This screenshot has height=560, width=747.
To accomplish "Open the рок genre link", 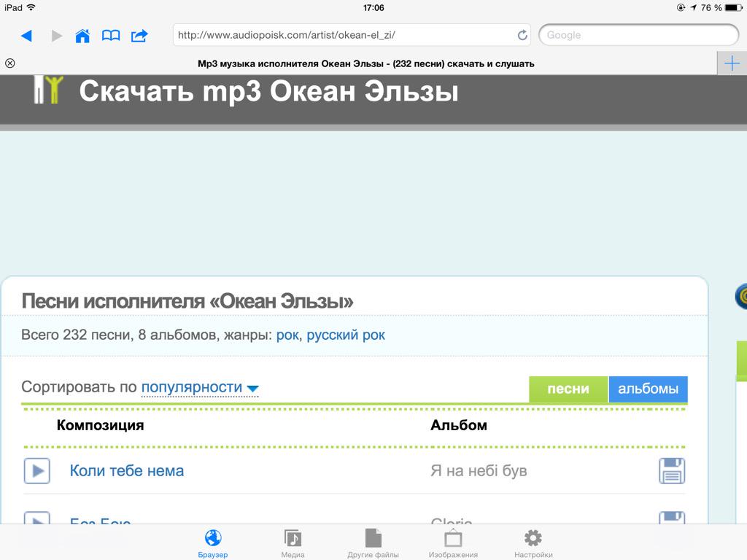I will (287, 335).
